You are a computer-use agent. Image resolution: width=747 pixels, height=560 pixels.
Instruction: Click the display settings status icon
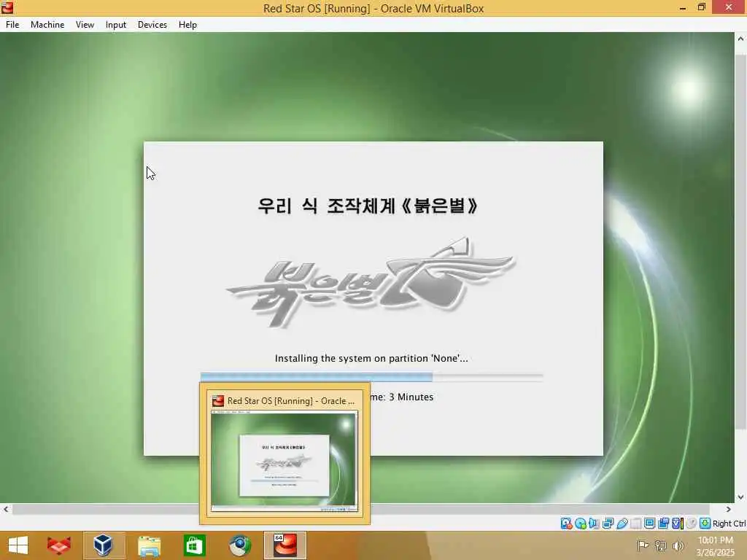tap(649, 524)
